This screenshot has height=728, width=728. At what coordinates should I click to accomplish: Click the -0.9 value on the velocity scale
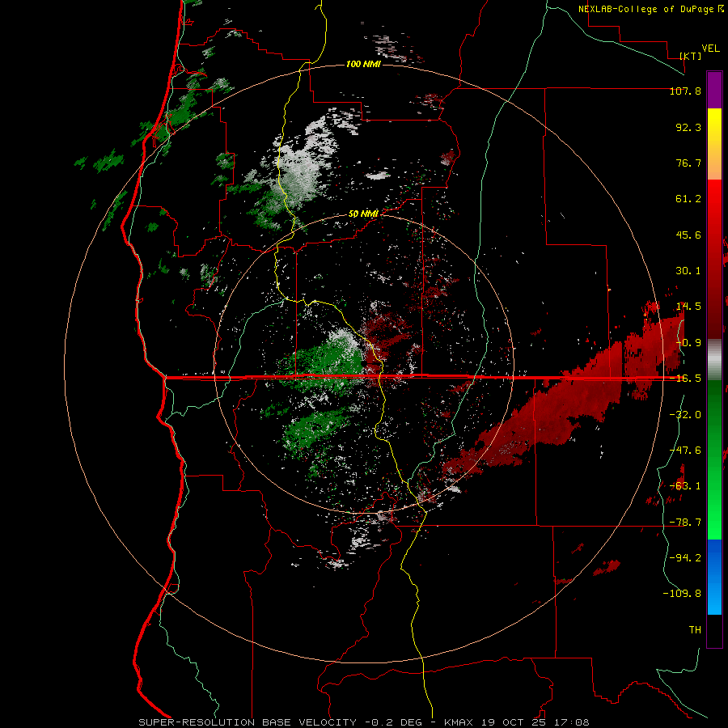coord(688,343)
